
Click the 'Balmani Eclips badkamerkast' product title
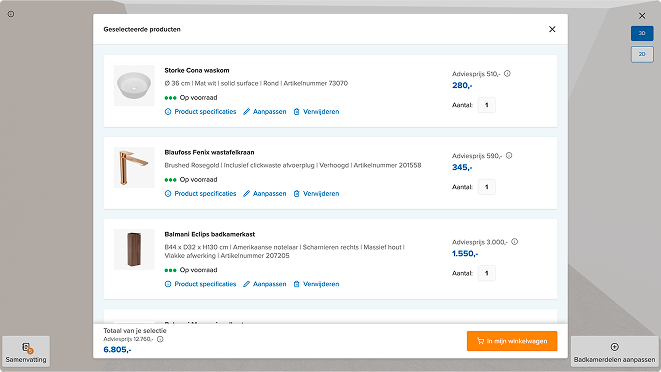210,234
